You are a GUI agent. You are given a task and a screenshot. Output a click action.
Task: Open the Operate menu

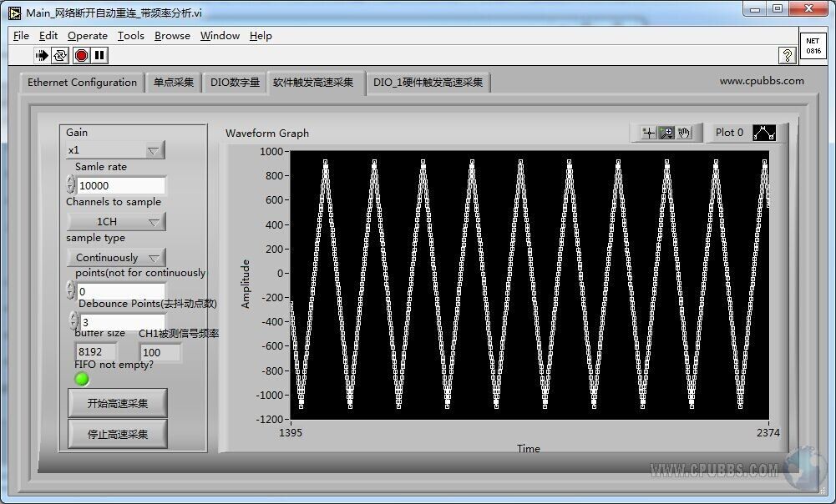coord(88,36)
